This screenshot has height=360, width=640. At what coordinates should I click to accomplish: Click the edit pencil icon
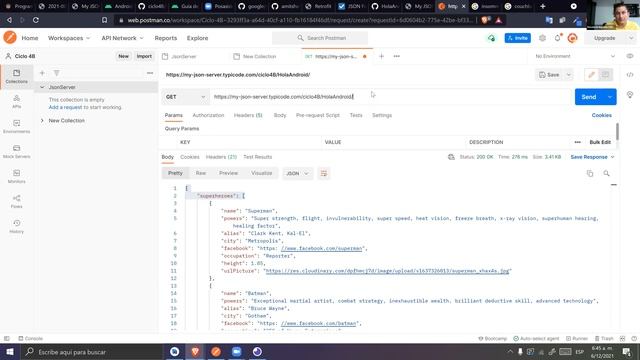click(x=591, y=75)
